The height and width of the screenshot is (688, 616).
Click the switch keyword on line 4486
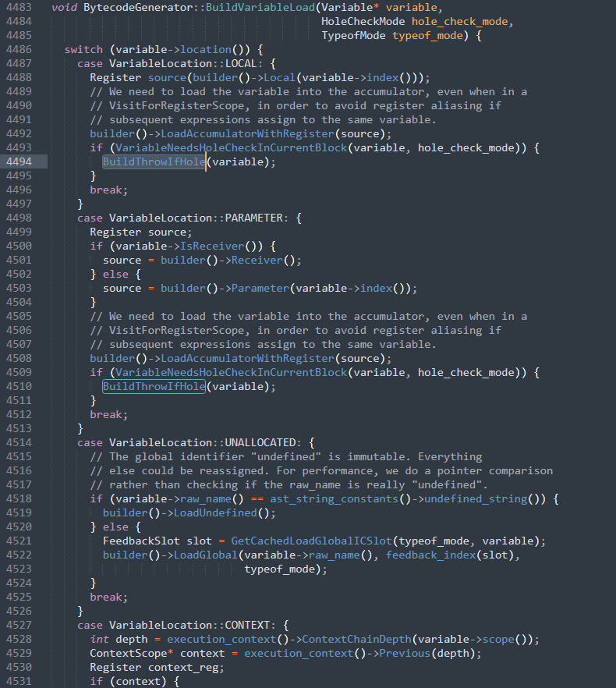[83, 50]
